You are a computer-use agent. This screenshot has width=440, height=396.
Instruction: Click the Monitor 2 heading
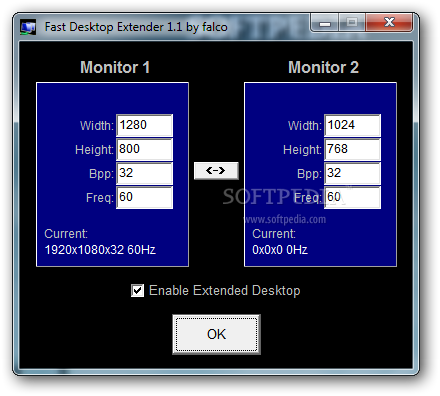point(323,67)
